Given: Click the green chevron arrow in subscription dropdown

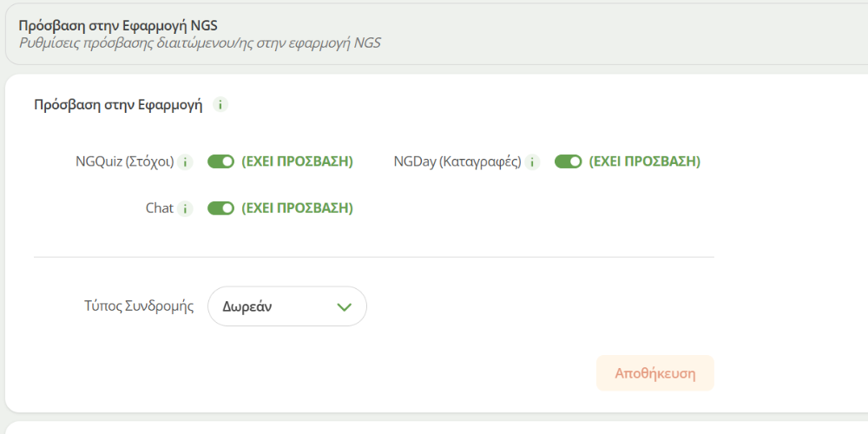Looking at the screenshot, I should point(344,306).
